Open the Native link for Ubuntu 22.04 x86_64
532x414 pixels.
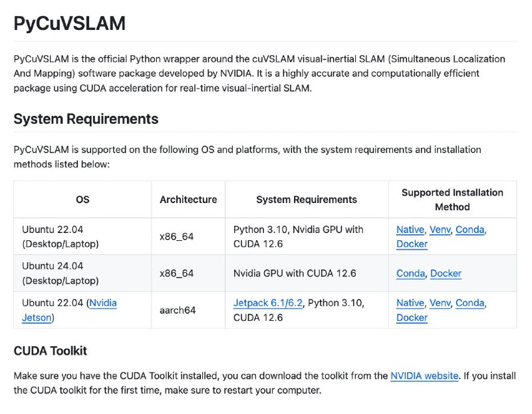[x=410, y=230]
